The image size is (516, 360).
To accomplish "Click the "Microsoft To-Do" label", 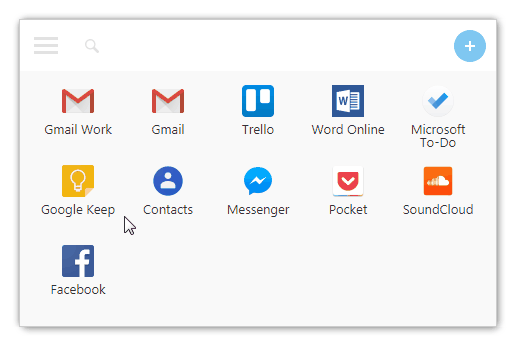I will (438, 136).
